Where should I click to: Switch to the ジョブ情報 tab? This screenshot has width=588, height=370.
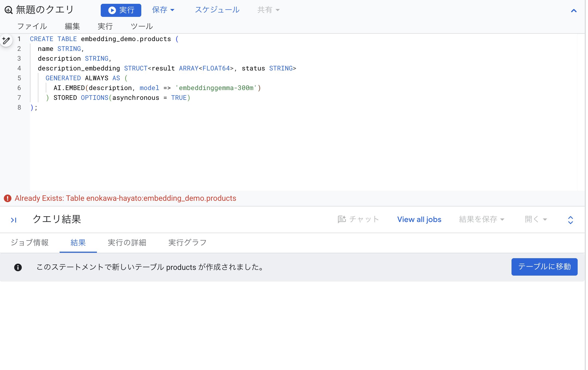pos(30,243)
